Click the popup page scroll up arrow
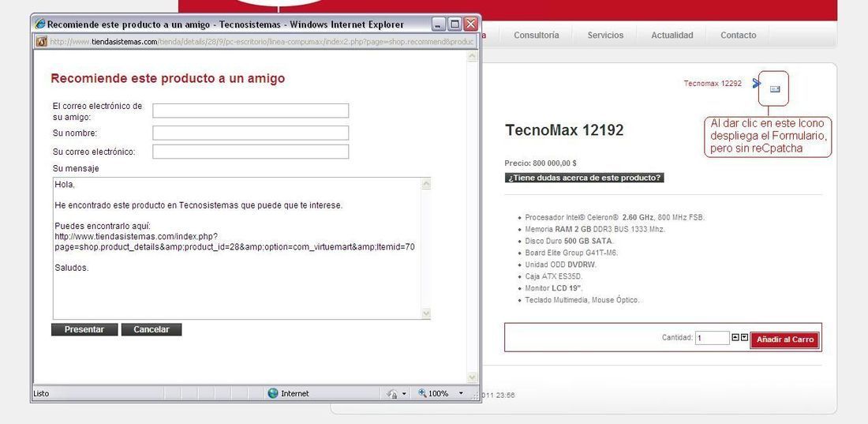 point(472,57)
